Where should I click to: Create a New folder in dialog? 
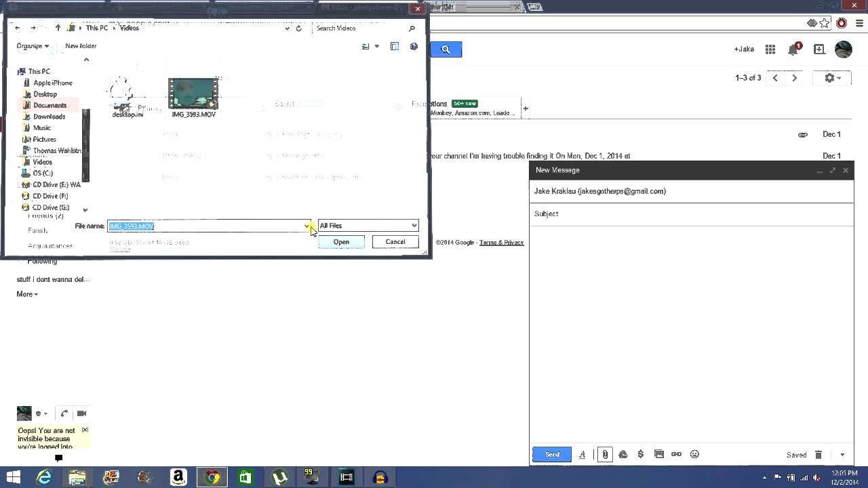81,46
